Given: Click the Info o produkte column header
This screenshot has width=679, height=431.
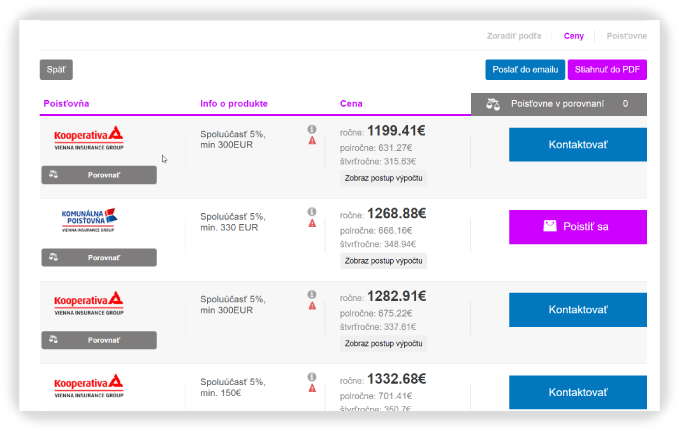Looking at the screenshot, I should (x=234, y=104).
